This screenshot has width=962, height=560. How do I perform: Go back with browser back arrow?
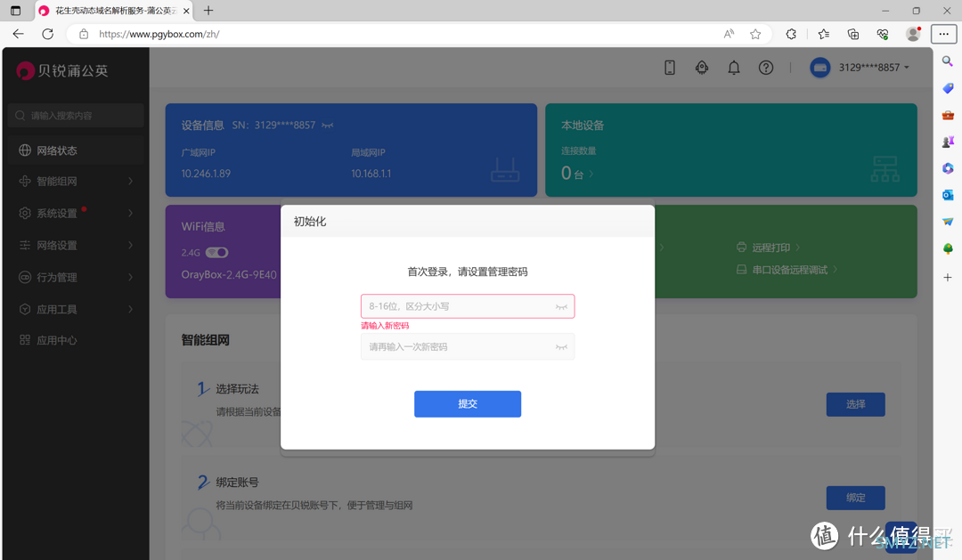tap(19, 34)
